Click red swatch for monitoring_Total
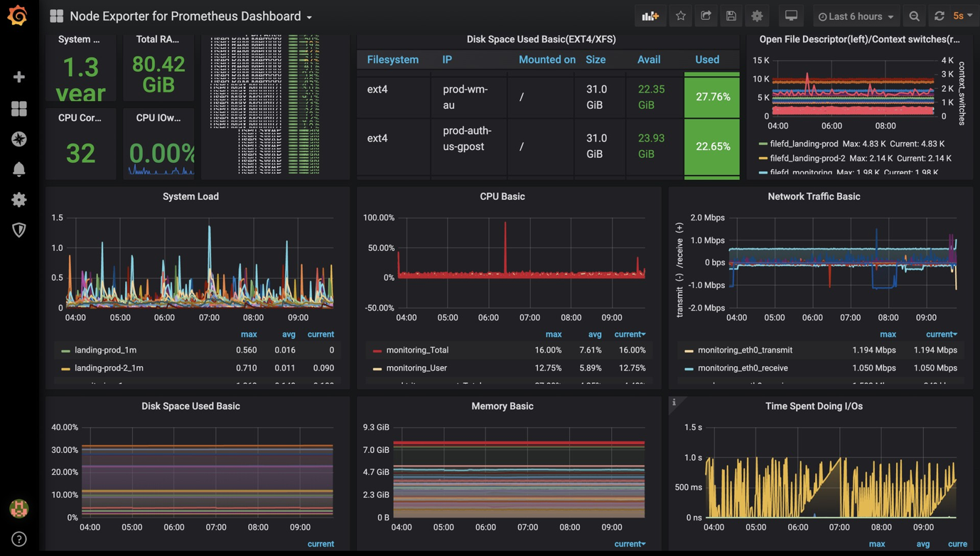This screenshot has height=556, width=980. pyautogui.click(x=377, y=351)
